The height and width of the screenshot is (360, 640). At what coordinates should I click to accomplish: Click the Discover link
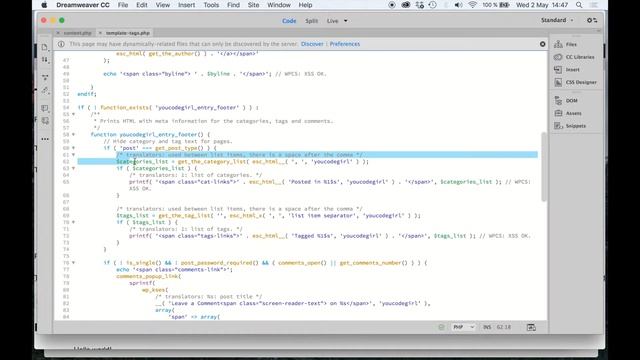(312, 44)
